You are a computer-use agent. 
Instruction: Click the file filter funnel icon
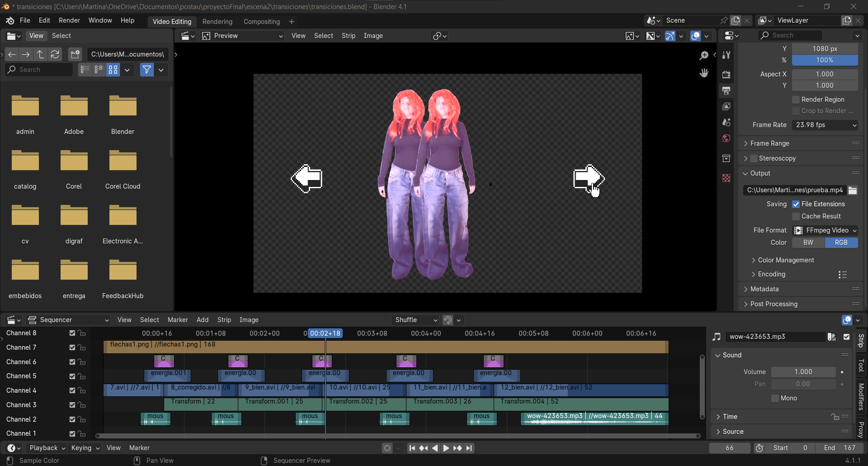pos(146,70)
